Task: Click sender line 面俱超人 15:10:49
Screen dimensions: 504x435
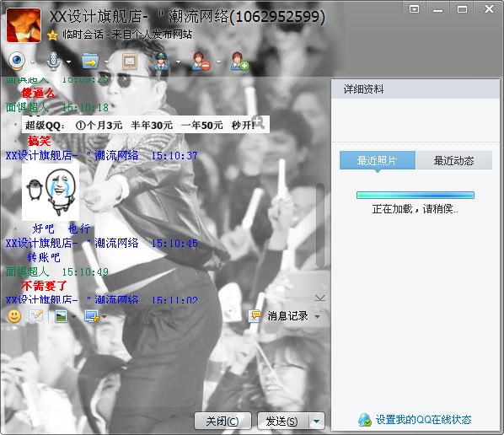Action: click(57, 271)
